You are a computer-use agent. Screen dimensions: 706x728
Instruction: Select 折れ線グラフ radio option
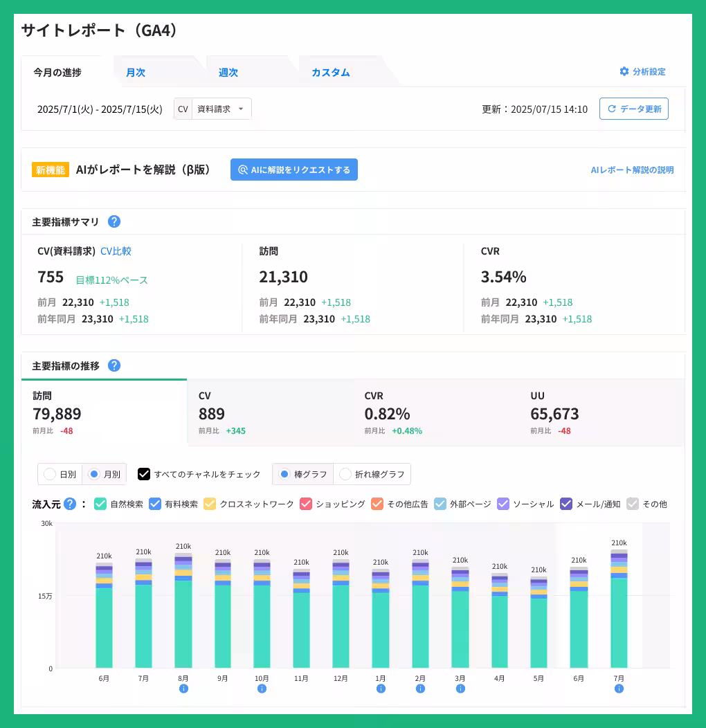[345, 474]
